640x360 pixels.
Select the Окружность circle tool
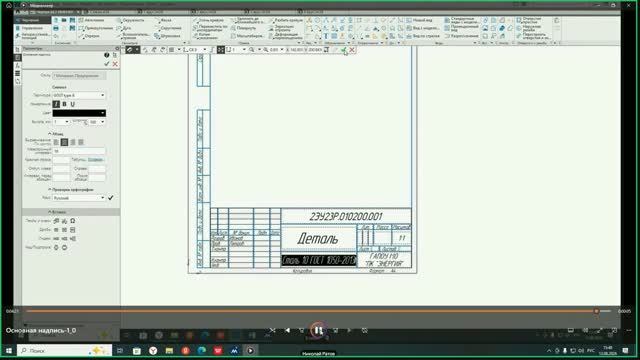(131, 20)
